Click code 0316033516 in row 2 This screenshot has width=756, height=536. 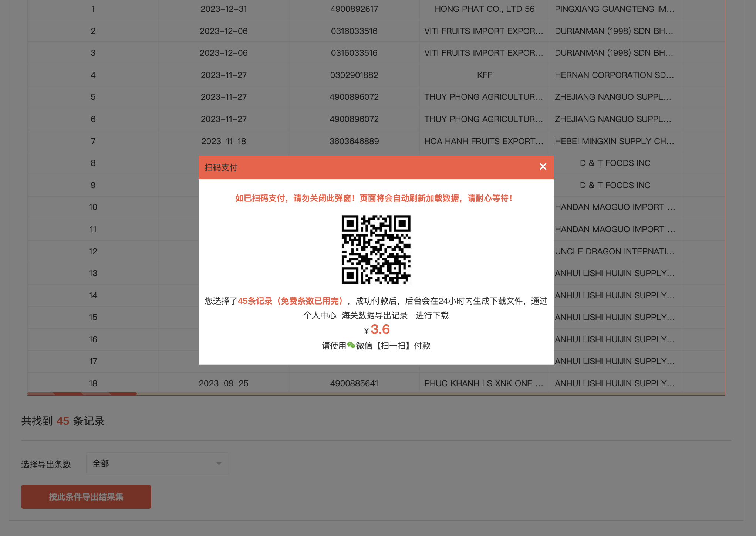[354, 31]
